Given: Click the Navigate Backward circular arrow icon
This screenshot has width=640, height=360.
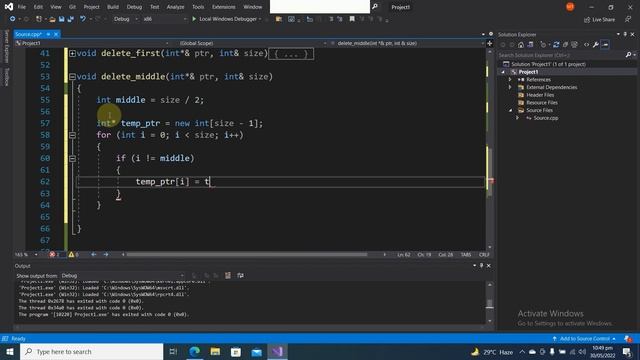Looking at the screenshot, I should (13, 19).
